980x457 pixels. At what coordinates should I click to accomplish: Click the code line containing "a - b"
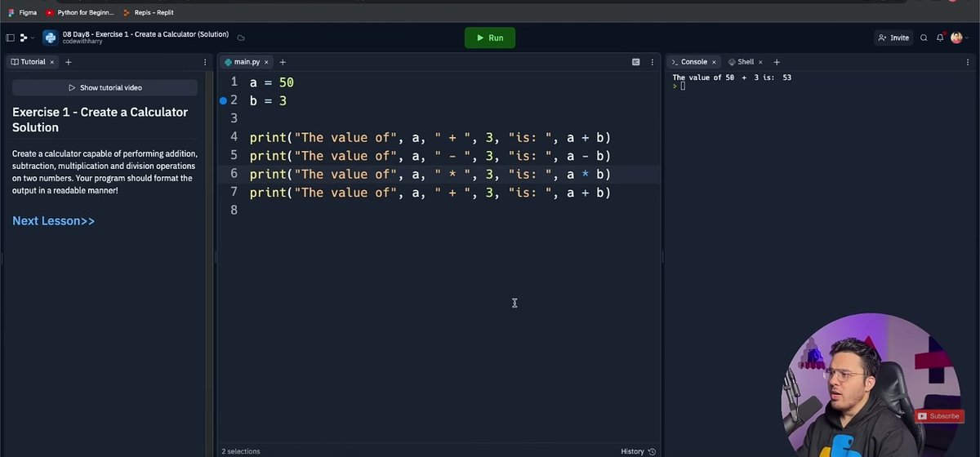[430, 156]
